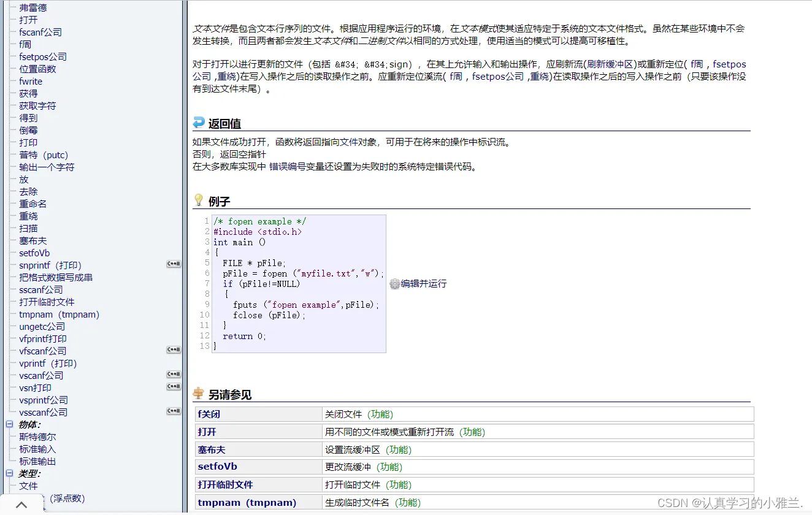
Task: Select fwrite in sidebar
Action: coord(31,81)
